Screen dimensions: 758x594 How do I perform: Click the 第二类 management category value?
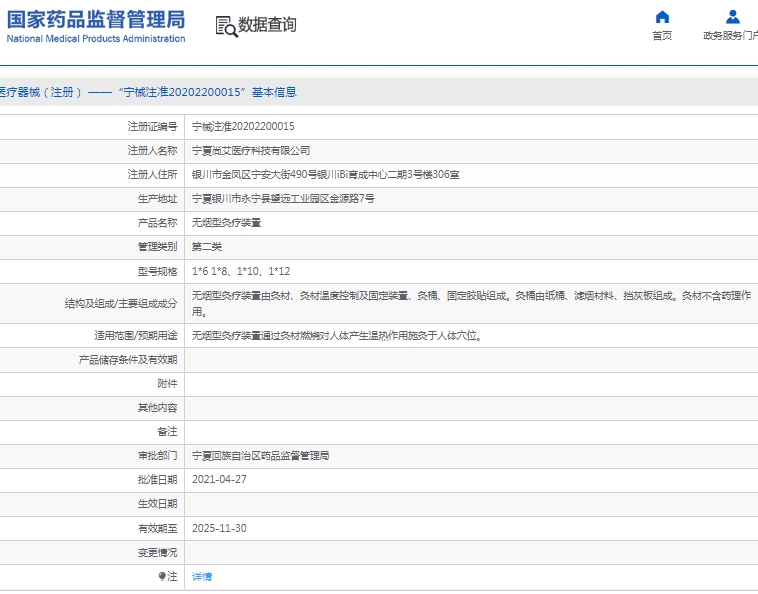tap(206, 247)
